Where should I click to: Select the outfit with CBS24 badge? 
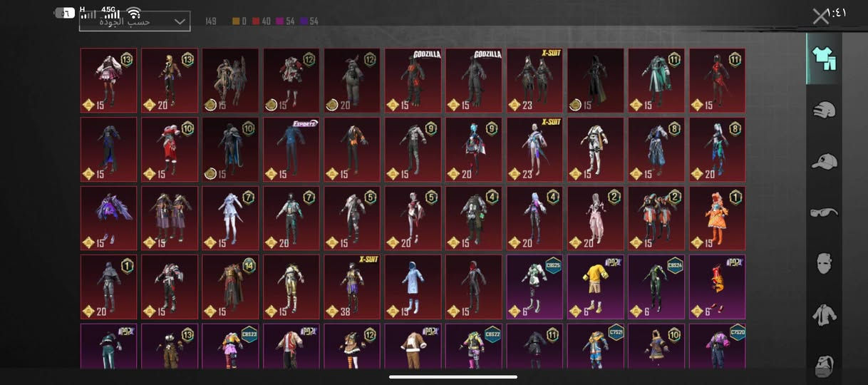coord(656,287)
